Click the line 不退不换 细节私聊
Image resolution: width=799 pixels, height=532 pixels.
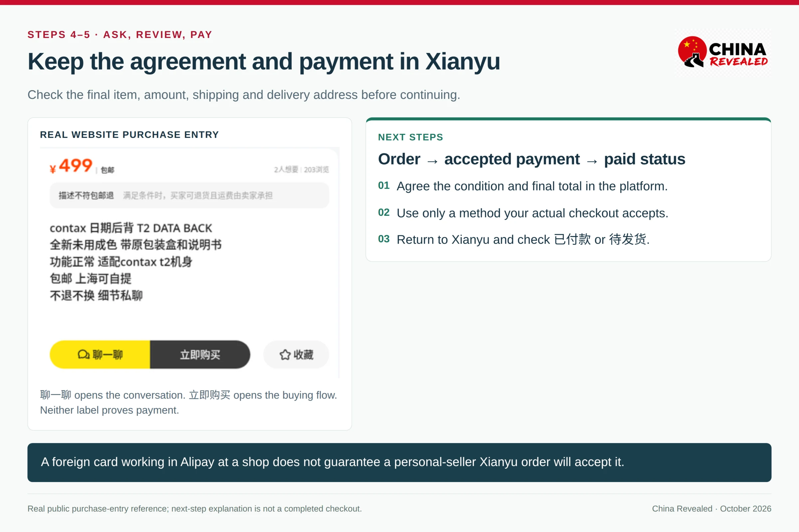[96, 296]
